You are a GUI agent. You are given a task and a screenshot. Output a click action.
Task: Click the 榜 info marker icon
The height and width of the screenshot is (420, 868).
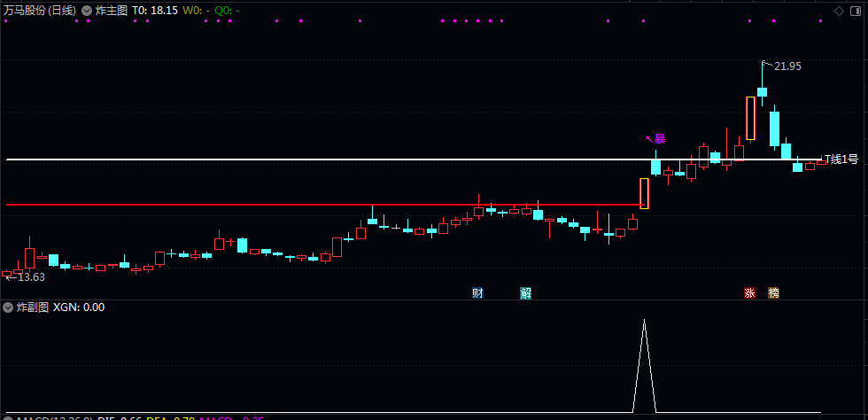coord(773,293)
